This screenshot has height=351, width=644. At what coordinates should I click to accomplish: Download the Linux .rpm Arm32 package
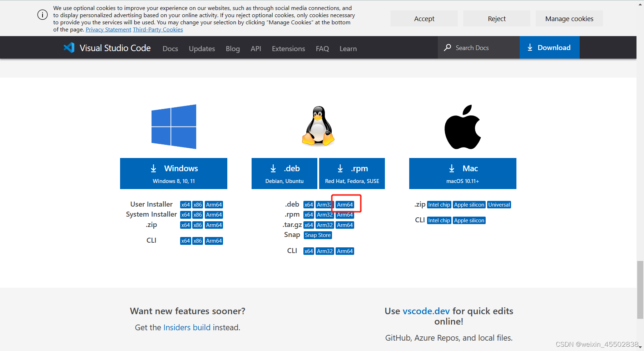(x=325, y=215)
